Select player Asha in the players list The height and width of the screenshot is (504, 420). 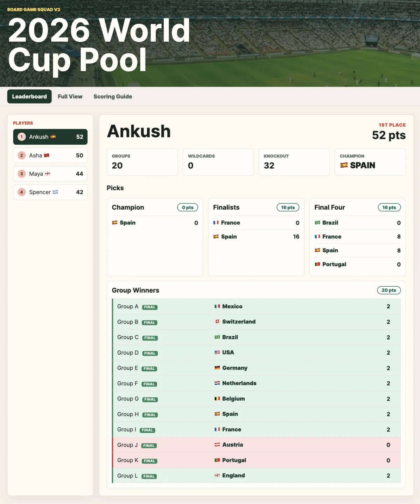pos(50,155)
